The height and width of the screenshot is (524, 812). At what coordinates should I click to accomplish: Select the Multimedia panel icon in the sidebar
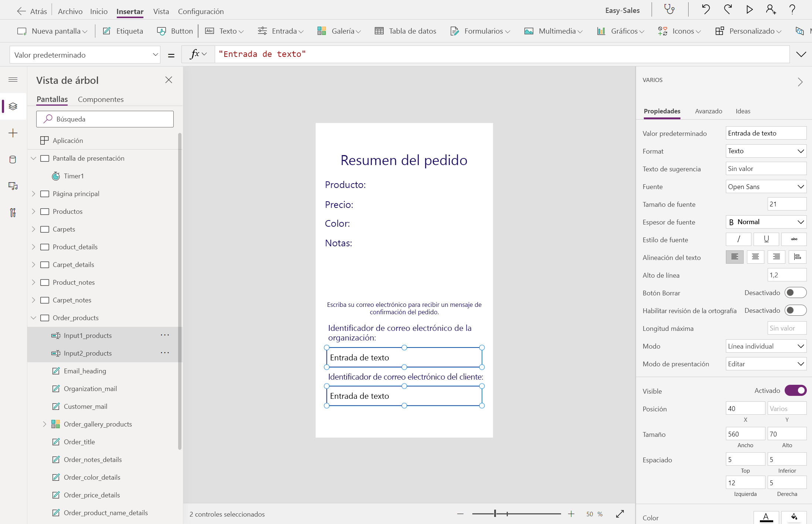pos(13,186)
